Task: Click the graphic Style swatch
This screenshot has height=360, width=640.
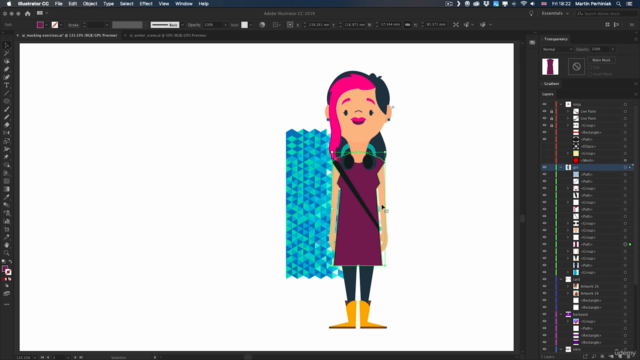Action: pos(244,25)
